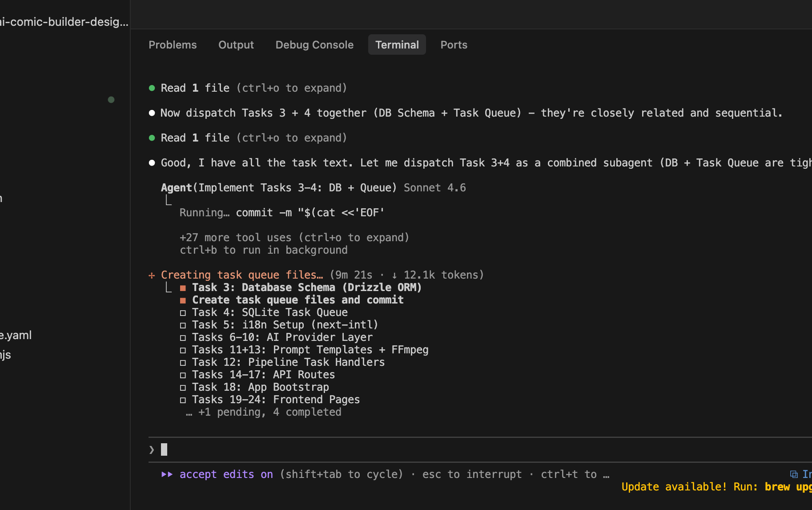
Task: Click the orange square for Task 3 Database Schema
Action: tap(183, 288)
